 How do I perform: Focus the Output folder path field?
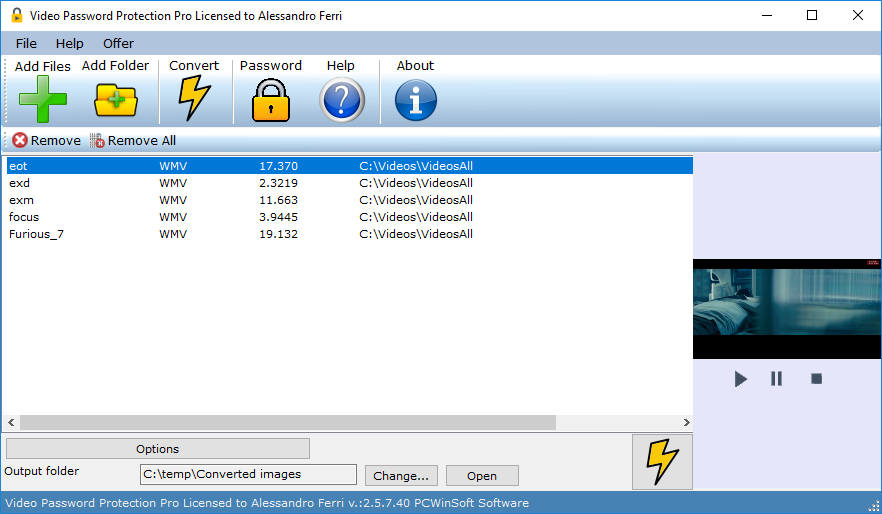coord(248,474)
